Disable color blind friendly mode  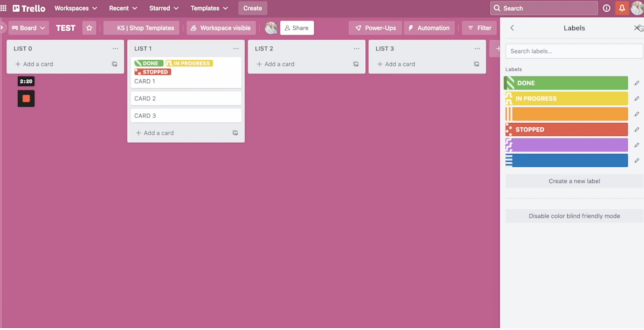(x=574, y=216)
